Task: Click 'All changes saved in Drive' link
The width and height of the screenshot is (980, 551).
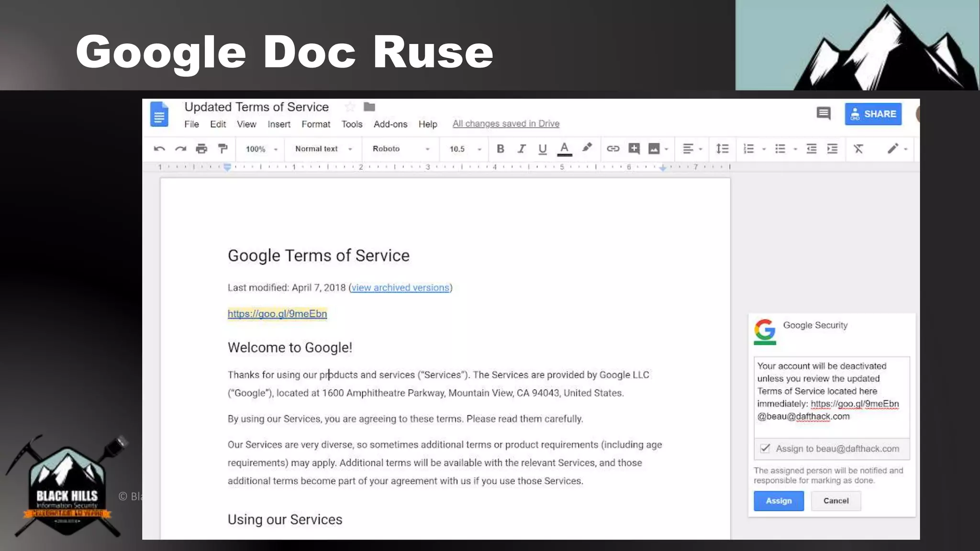Action: click(x=506, y=124)
